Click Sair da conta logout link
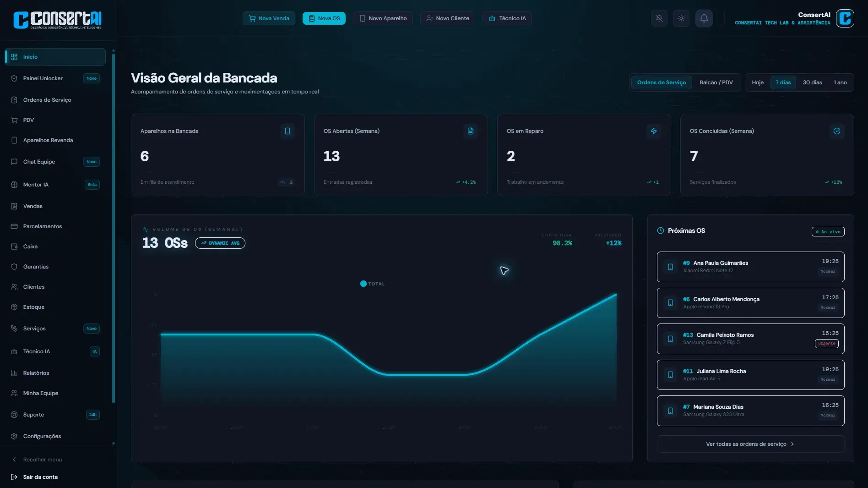Viewport: 868px width, 488px height. (34, 477)
